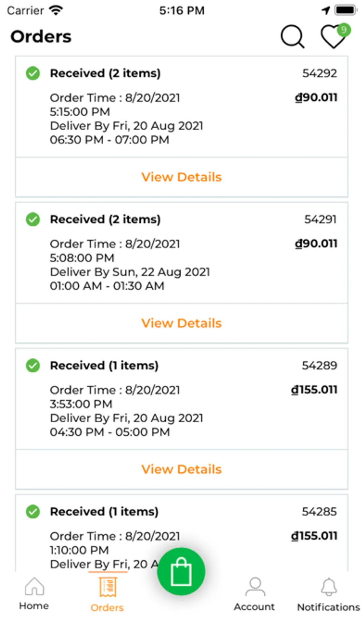View details of order 54292
This screenshot has height=644, width=363.
[x=181, y=177]
